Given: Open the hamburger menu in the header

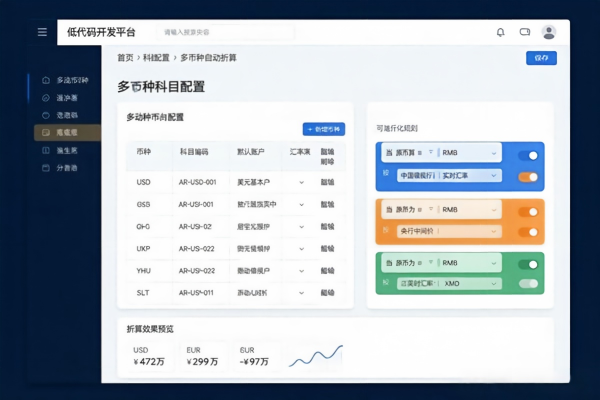Looking at the screenshot, I should (42, 32).
